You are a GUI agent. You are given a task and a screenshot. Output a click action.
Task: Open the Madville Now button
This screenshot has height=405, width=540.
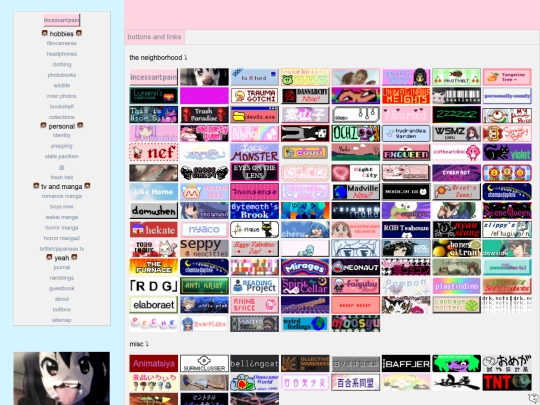pyautogui.click(x=356, y=192)
